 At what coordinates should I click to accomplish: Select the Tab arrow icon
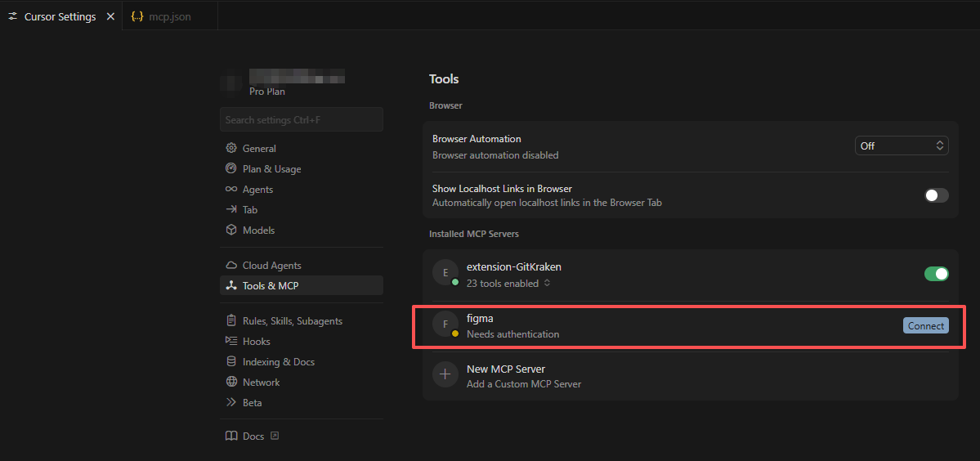pyautogui.click(x=231, y=210)
